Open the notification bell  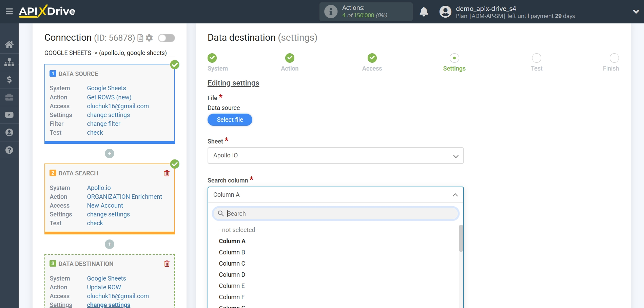point(424,12)
